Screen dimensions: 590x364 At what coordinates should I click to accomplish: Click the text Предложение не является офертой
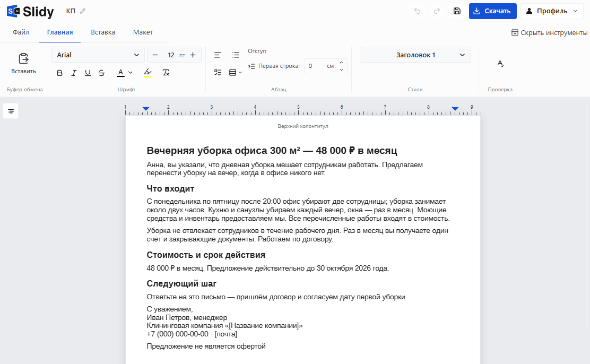click(x=206, y=346)
